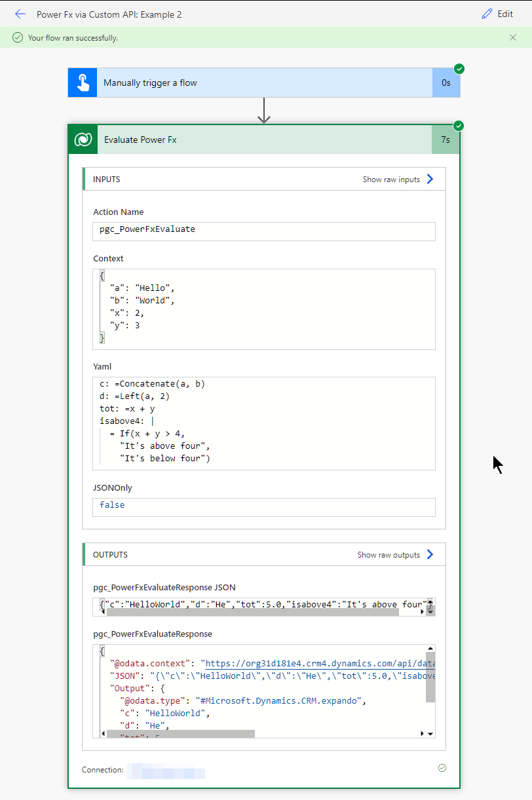Click Show raw outputs link
532x800 pixels.
(389, 555)
